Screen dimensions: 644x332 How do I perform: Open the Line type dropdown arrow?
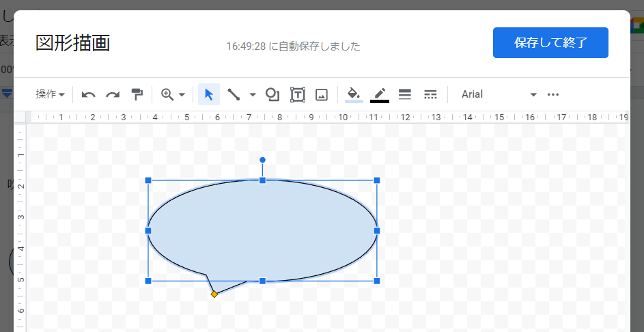point(253,94)
